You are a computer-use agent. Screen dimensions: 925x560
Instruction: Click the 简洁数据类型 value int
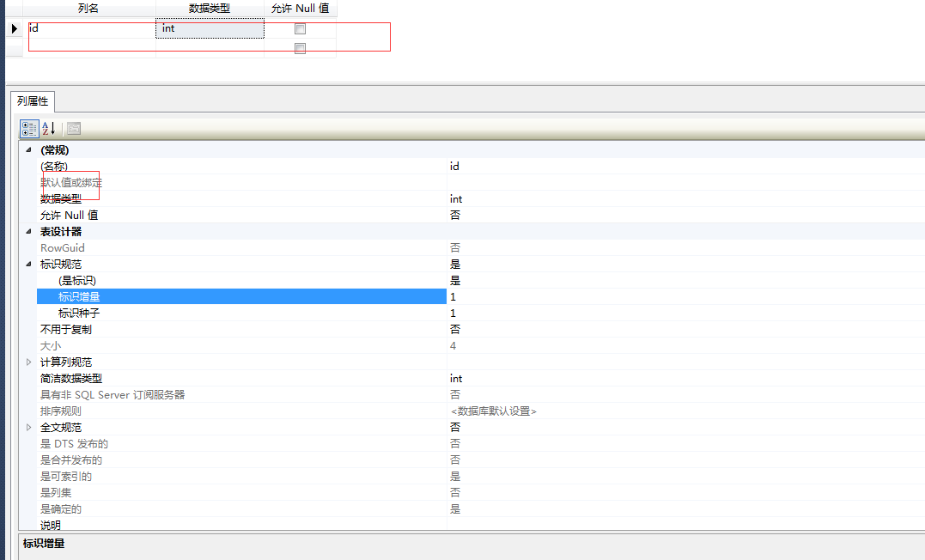pyautogui.click(x=456, y=378)
